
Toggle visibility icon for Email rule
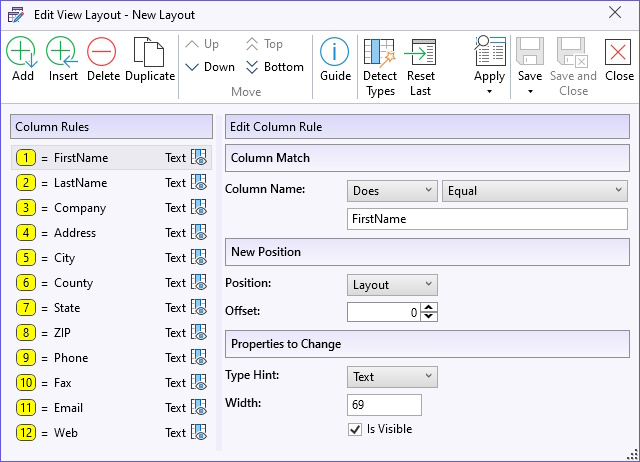(199, 407)
